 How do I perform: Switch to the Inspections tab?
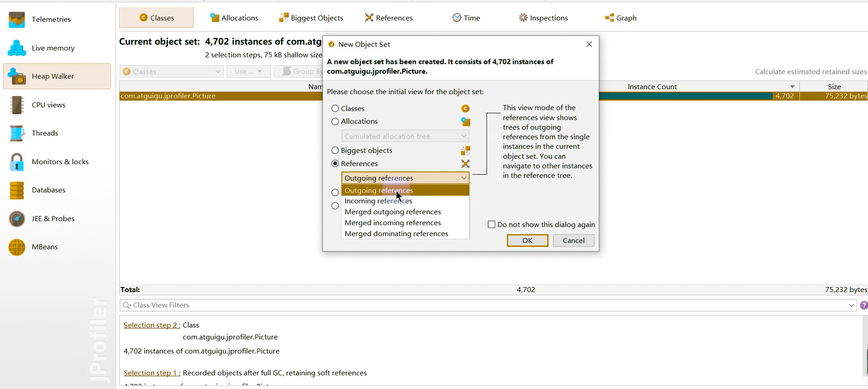coord(543,18)
